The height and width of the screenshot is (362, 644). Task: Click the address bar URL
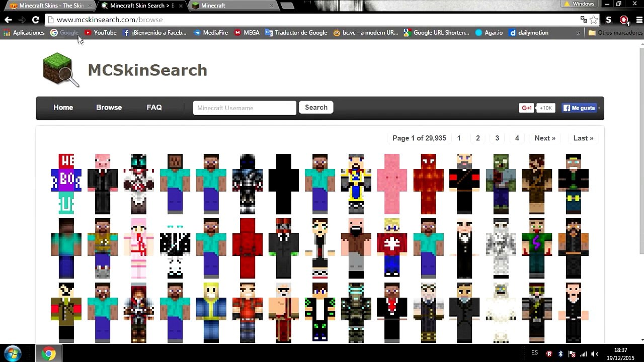(x=110, y=20)
